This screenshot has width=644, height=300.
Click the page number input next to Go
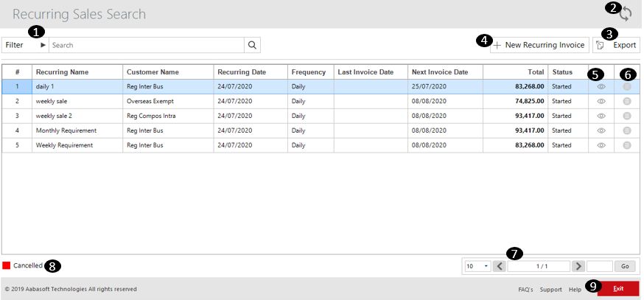pos(600,266)
